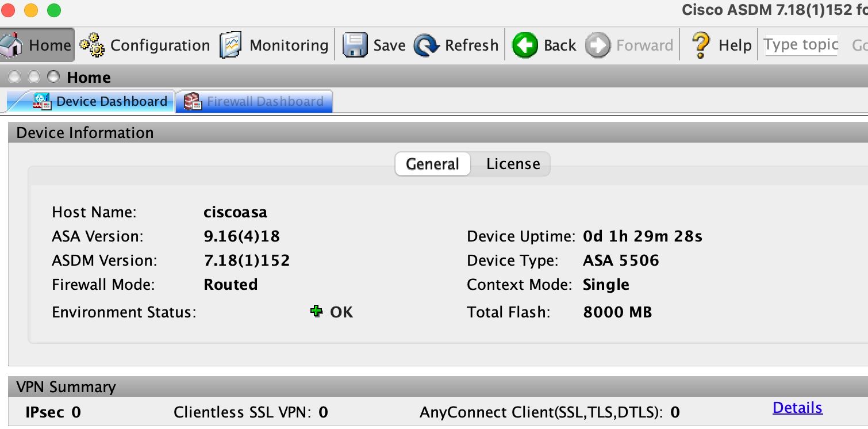
Task: Click the yellow macOS minimize window button
Action: click(x=31, y=10)
